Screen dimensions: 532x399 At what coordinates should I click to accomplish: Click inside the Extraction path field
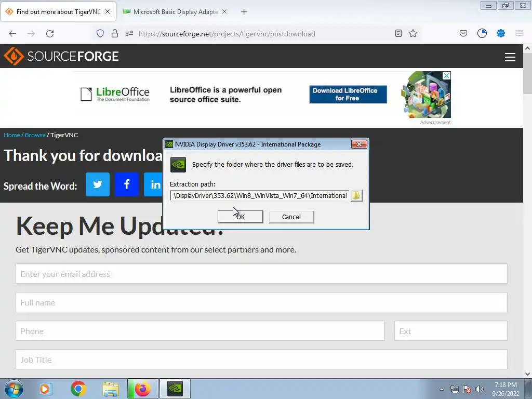(x=260, y=195)
